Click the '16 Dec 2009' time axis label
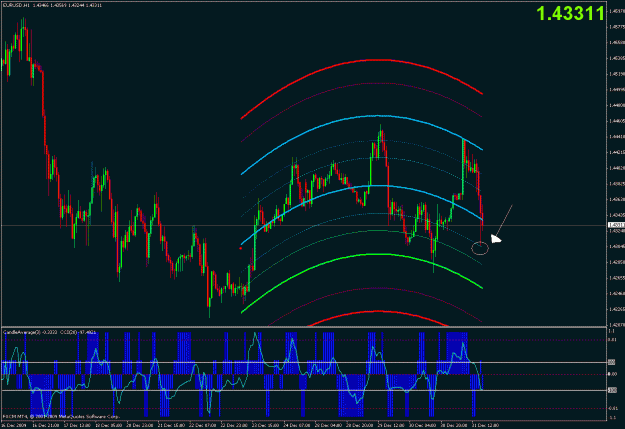This screenshot has height=429, width=625. 14,425
